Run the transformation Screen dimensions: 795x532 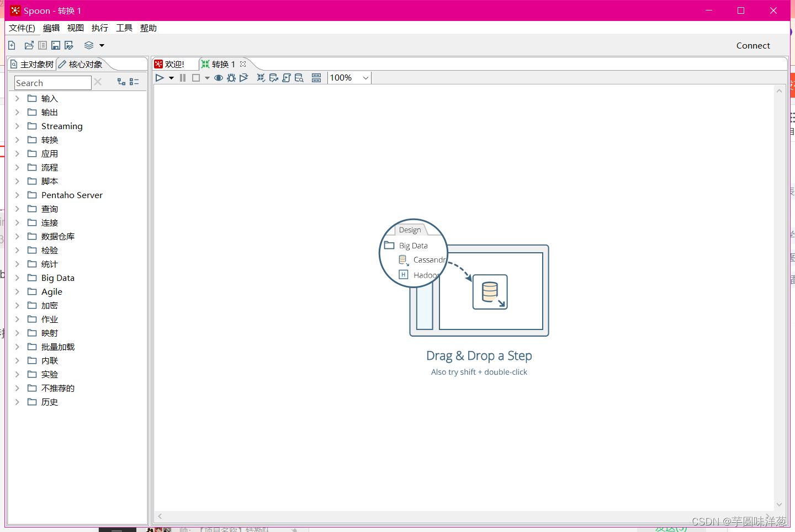[160, 78]
